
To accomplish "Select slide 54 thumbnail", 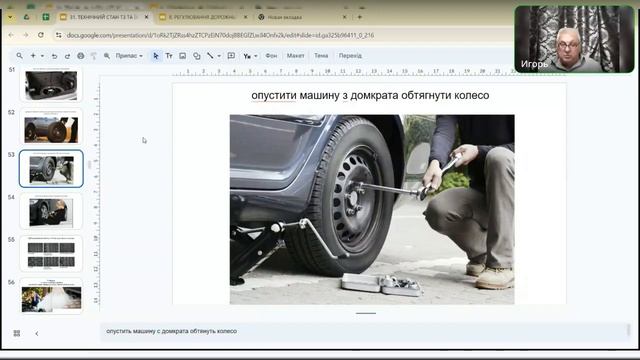I will pyautogui.click(x=51, y=211).
